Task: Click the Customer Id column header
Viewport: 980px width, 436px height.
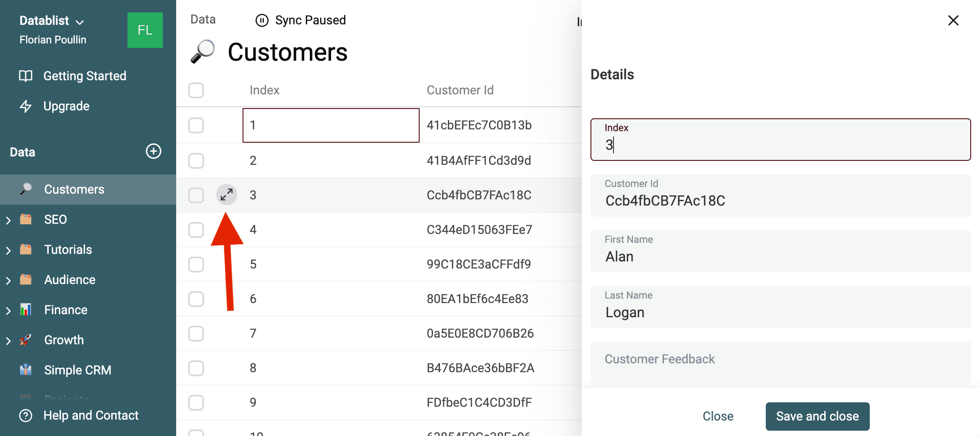Action: pyautogui.click(x=460, y=90)
